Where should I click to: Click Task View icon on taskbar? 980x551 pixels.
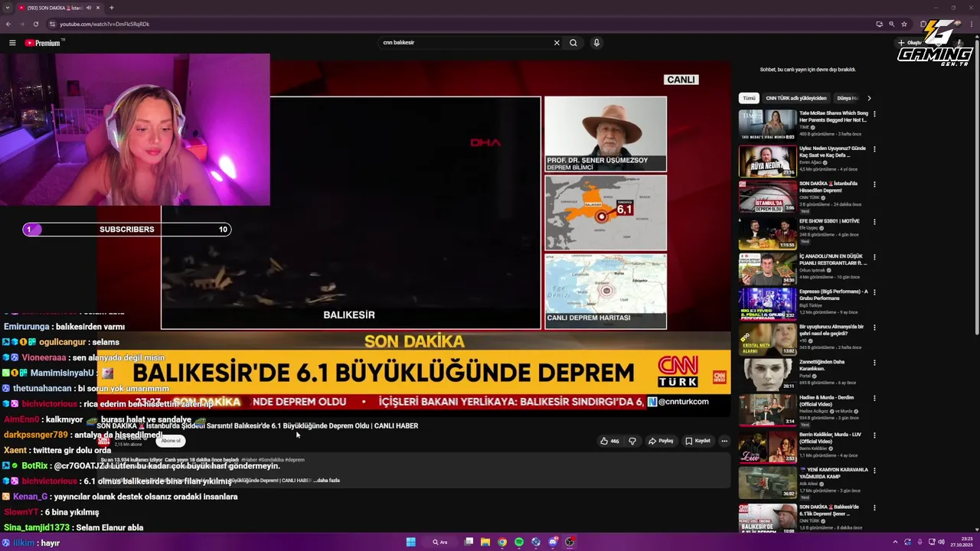[x=469, y=542]
